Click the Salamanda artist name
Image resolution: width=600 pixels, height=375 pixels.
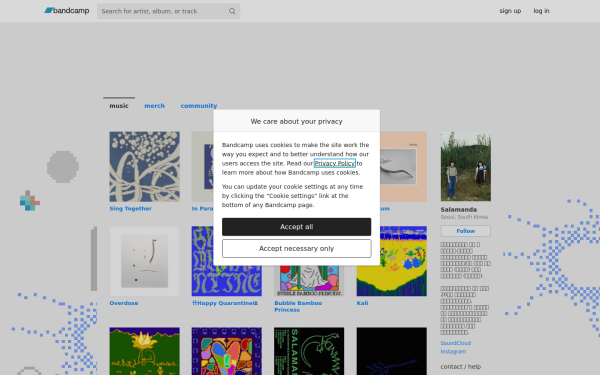point(458,210)
